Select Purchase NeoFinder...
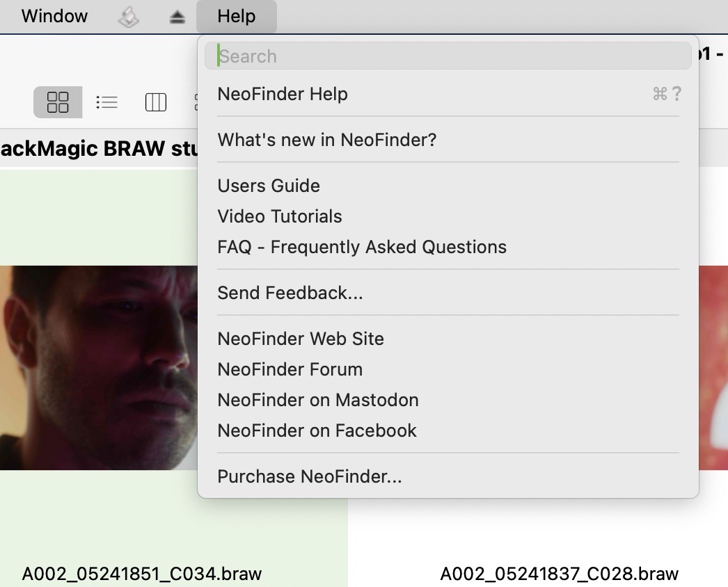This screenshot has height=587, width=728. point(309,476)
